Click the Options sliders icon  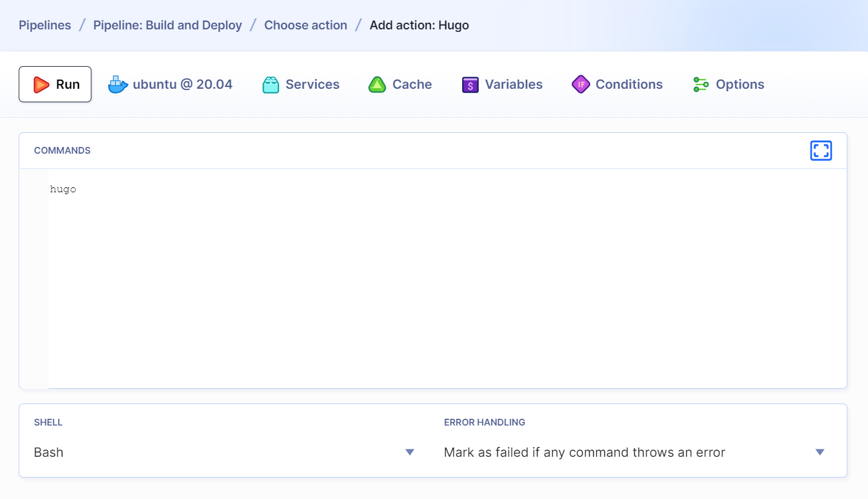(701, 84)
